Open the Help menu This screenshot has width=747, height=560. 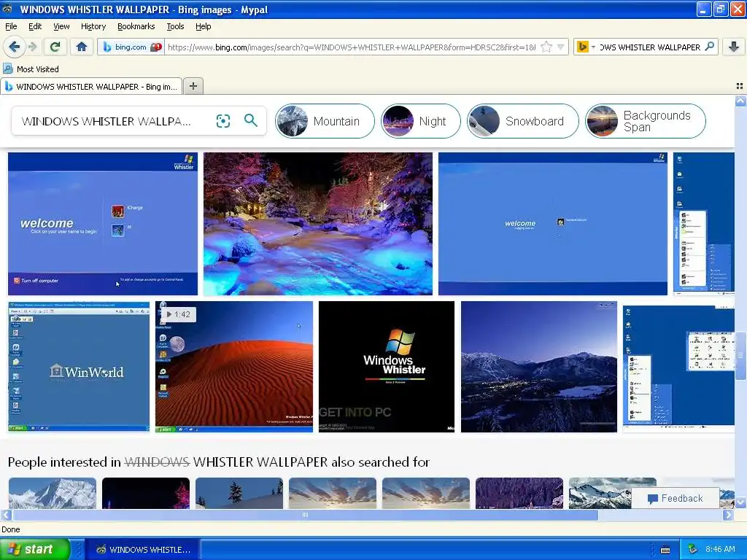pos(203,26)
